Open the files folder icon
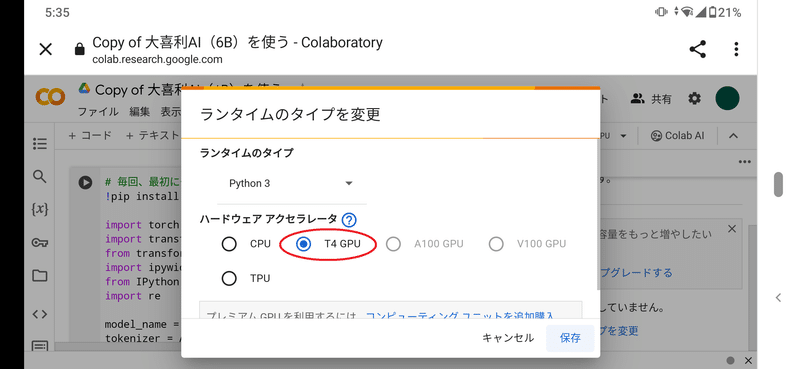This screenshot has width=800, height=369. click(x=40, y=276)
